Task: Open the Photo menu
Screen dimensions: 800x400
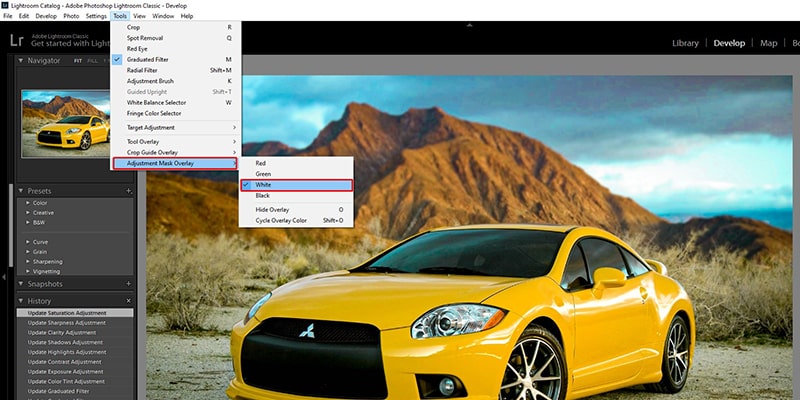Action: pos(71,16)
